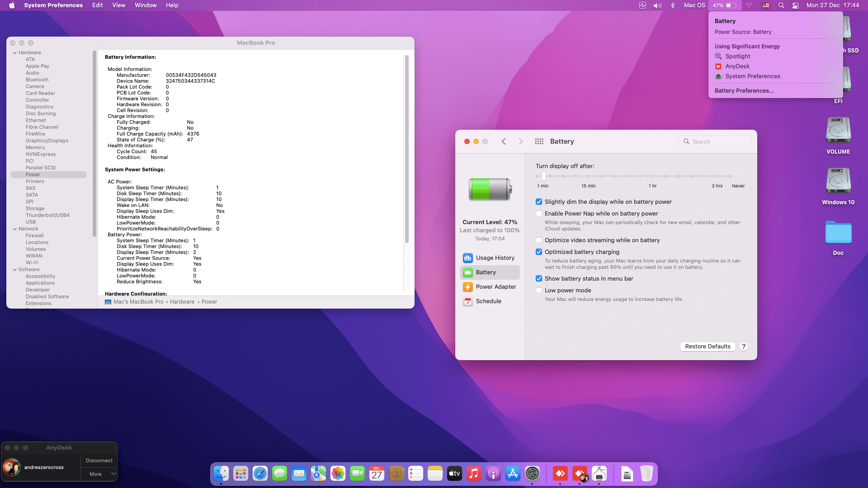Open Messages app in the Dock
The height and width of the screenshot is (488, 868).
(279, 474)
